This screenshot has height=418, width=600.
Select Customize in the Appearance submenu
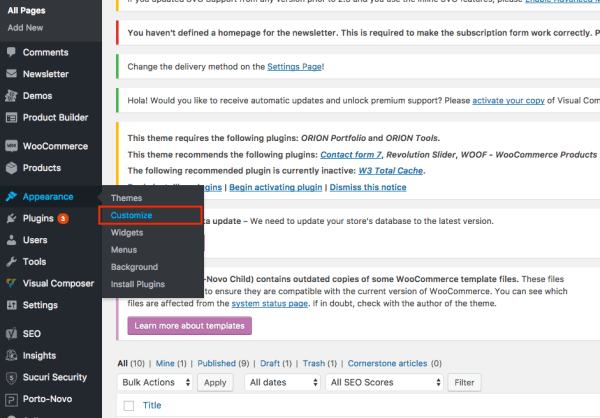click(131, 215)
